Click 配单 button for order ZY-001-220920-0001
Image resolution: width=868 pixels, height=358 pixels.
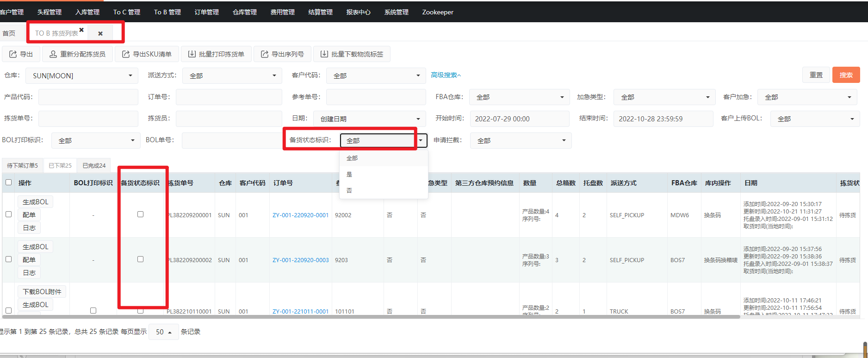pyautogui.click(x=29, y=215)
